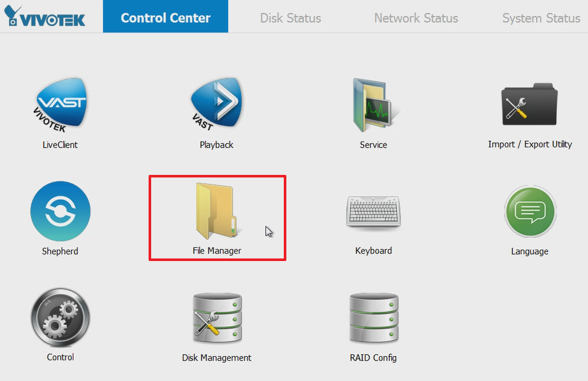Click the VIVOTEK logo
The width and height of the screenshot is (588, 381).
pyautogui.click(x=45, y=16)
